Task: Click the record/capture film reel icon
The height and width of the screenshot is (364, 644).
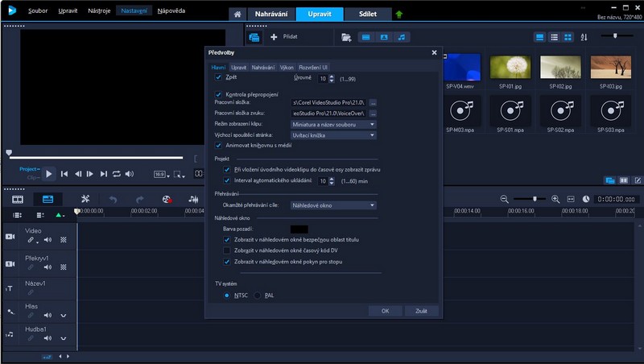Action: [167, 199]
